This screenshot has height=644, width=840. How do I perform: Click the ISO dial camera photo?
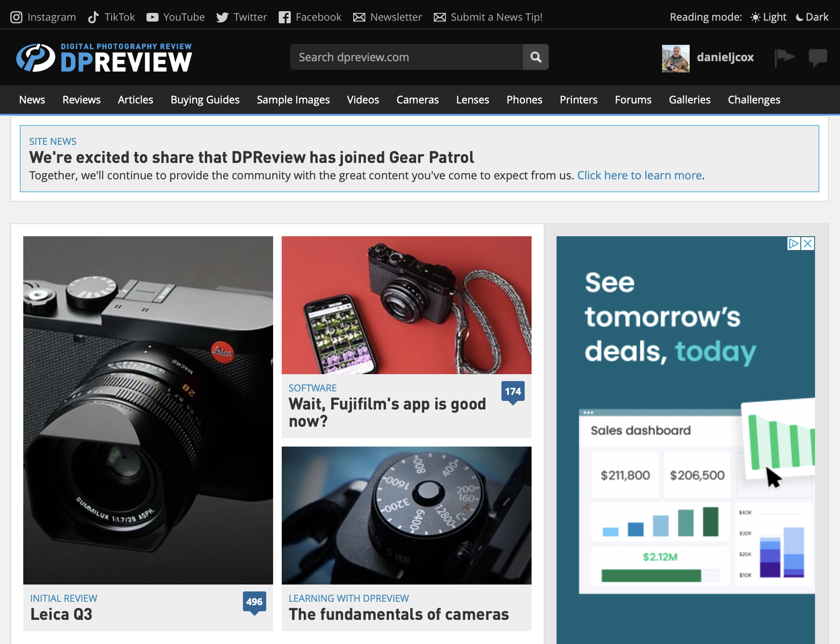(x=407, y=515)
